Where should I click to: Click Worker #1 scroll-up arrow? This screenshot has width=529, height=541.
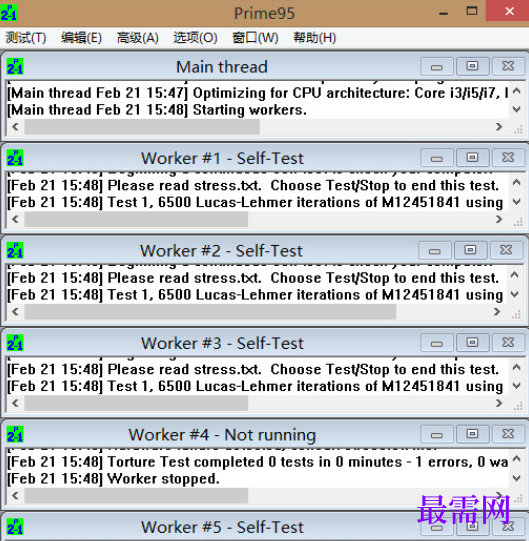click(517, 183)
